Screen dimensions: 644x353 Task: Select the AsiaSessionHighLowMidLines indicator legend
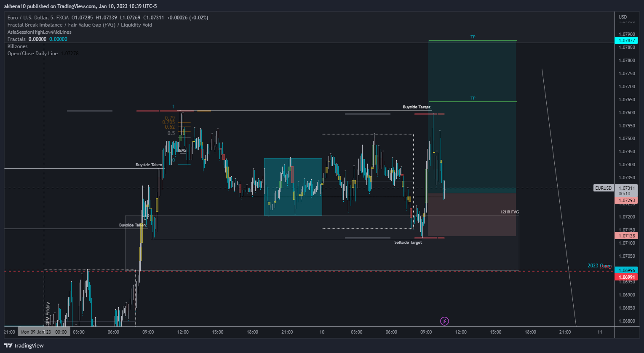(40, 32)
